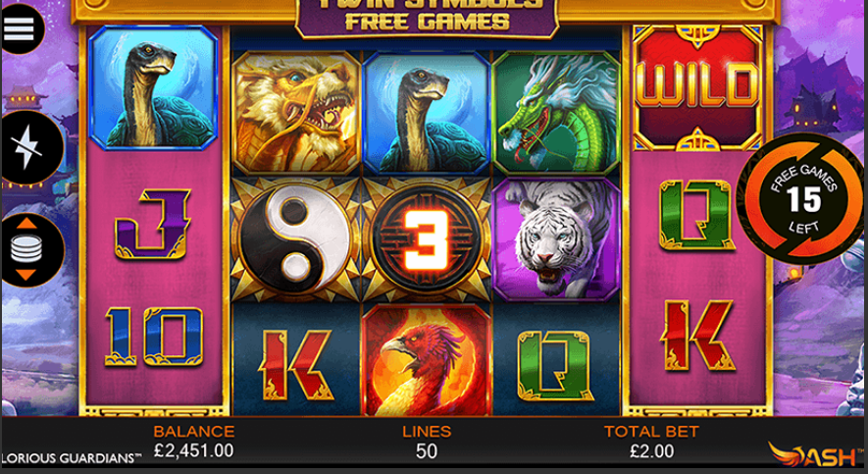Select the white tiger symbol

click(556, 239)
